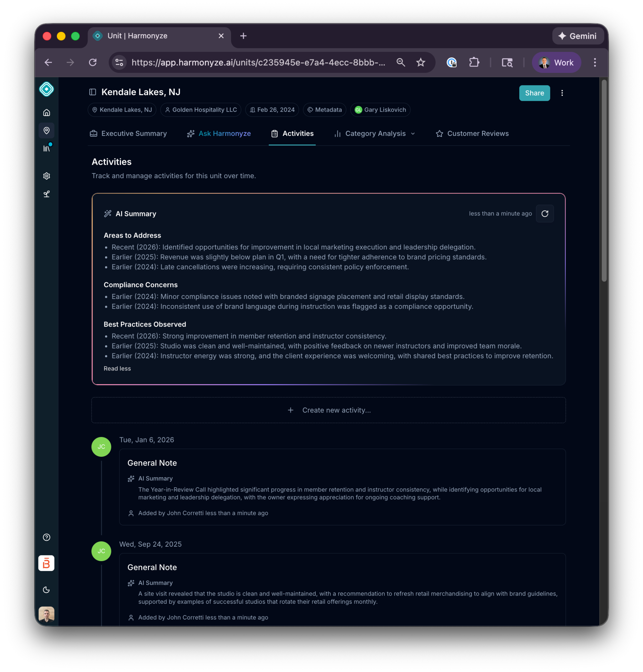Viewport: 643px width, 672px height.
Task: Bookmark this page with star icon
Action: pos(420,62)
